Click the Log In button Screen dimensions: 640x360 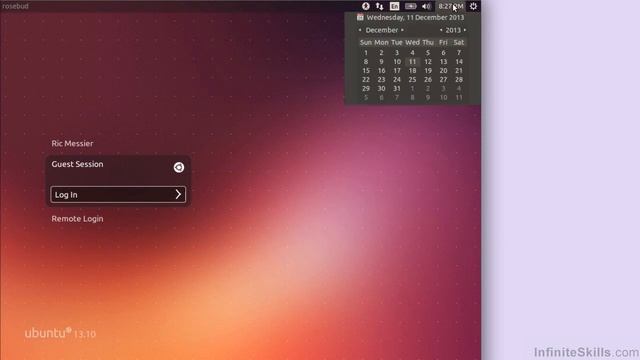(118, 195)
